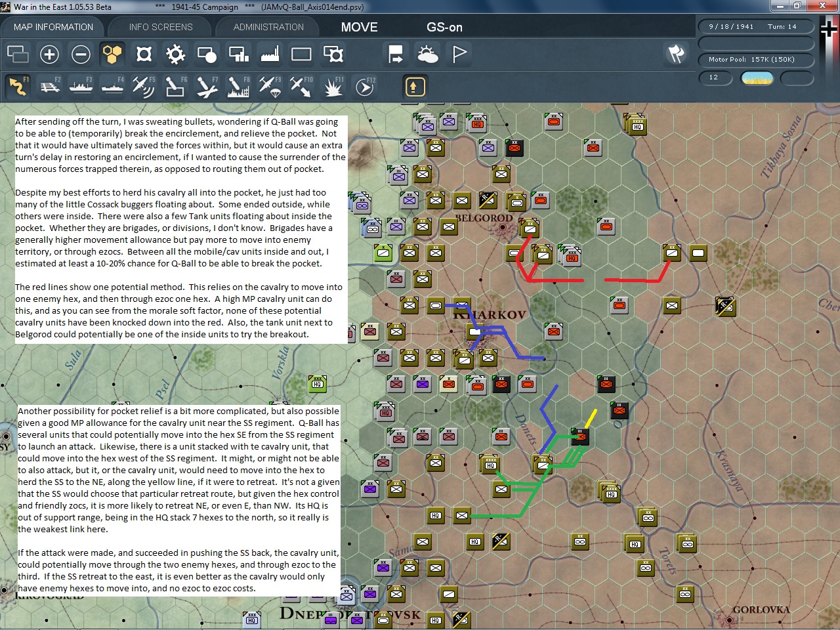This screenshot has height=630, width=840.
Task: Zoom in the map with plus icon
Action: (49, 54)
